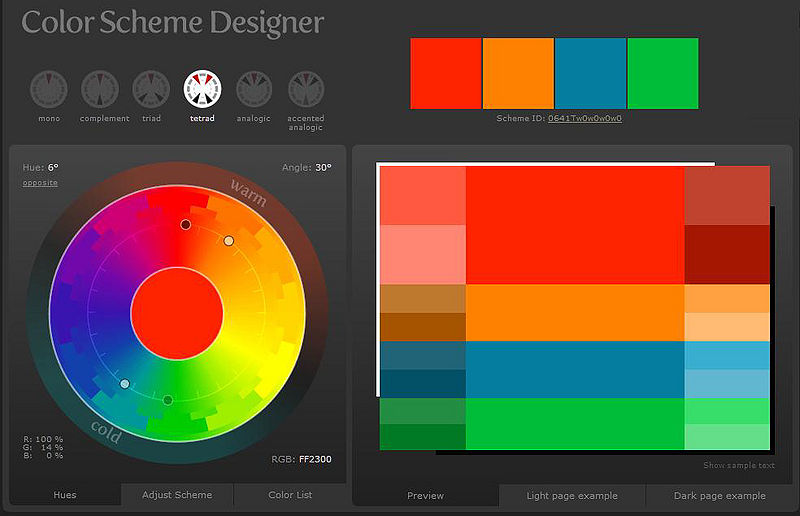Click the Color Scheme Designer title

[x=172, y=22]
